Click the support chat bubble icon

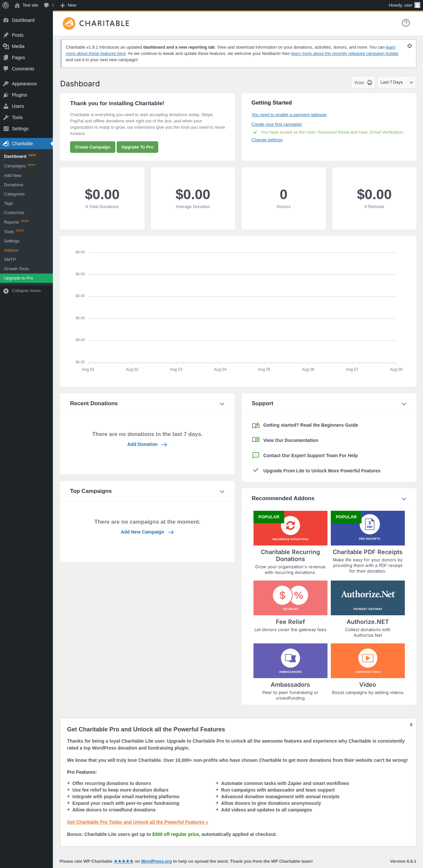pyautogui.click(x=256, y=456)
